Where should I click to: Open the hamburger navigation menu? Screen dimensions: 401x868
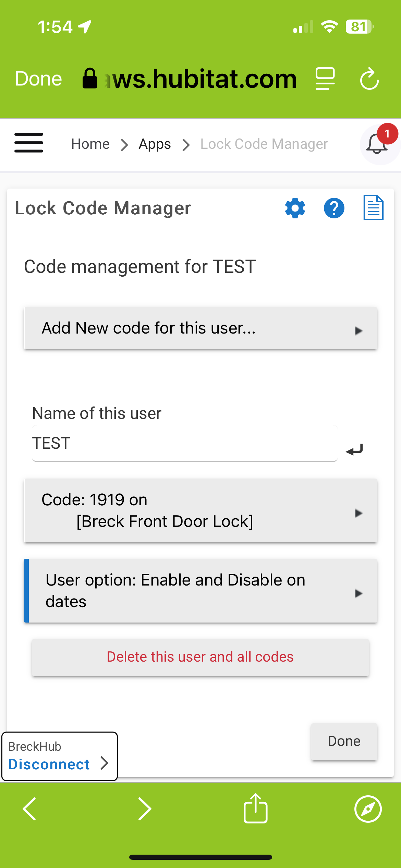coord(29,143)
